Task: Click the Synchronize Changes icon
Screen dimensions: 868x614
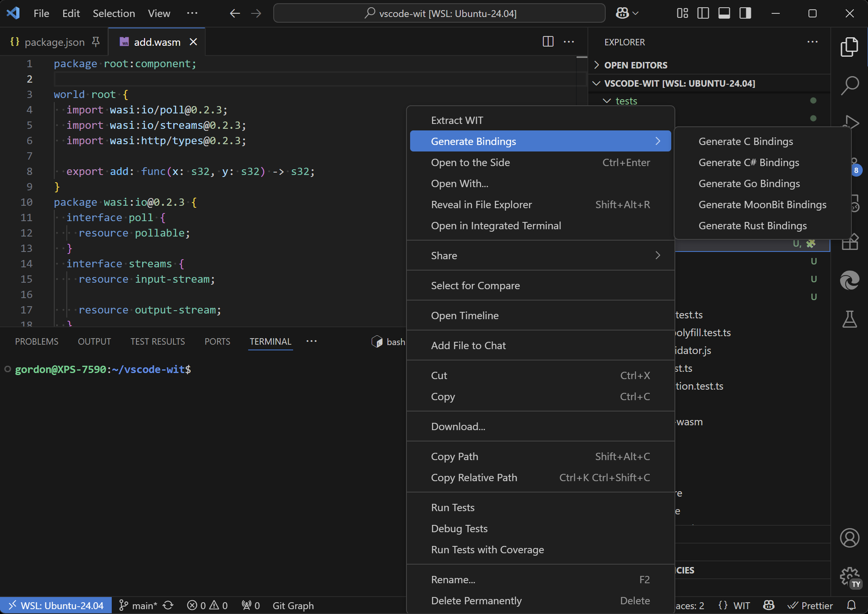Action: [x=168, y=605]
